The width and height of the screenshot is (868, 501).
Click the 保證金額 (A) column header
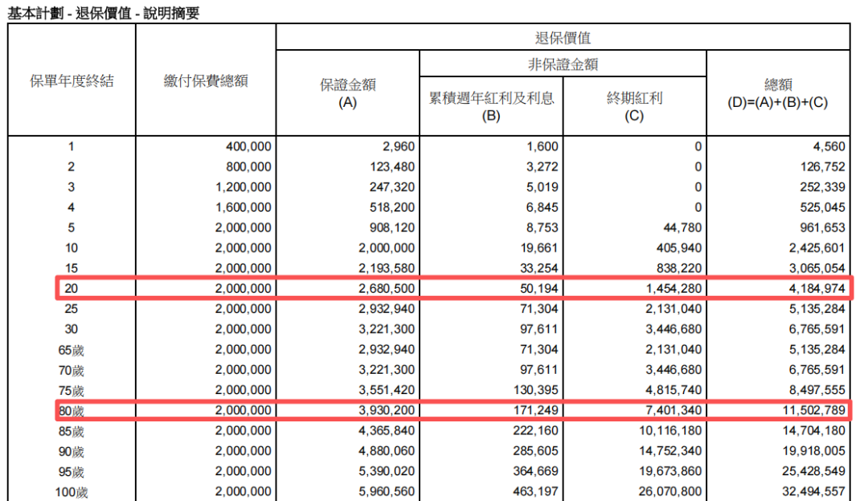(x=347, y=93)
